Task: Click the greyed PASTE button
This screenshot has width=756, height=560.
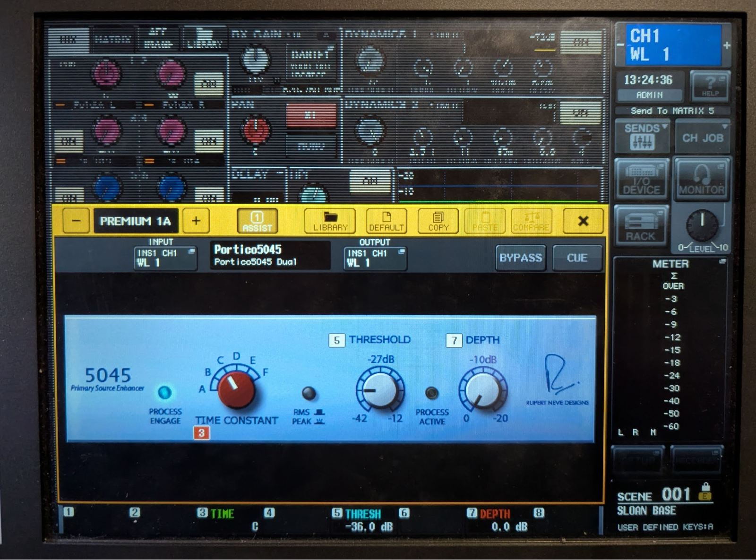Action: 485,221
